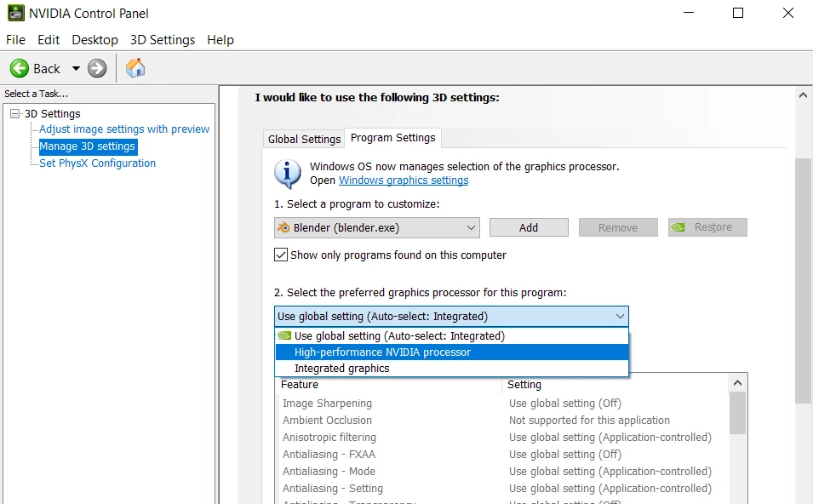
Task: Select the Image Sharpening feature row
Action: click(x=502, y=404)
